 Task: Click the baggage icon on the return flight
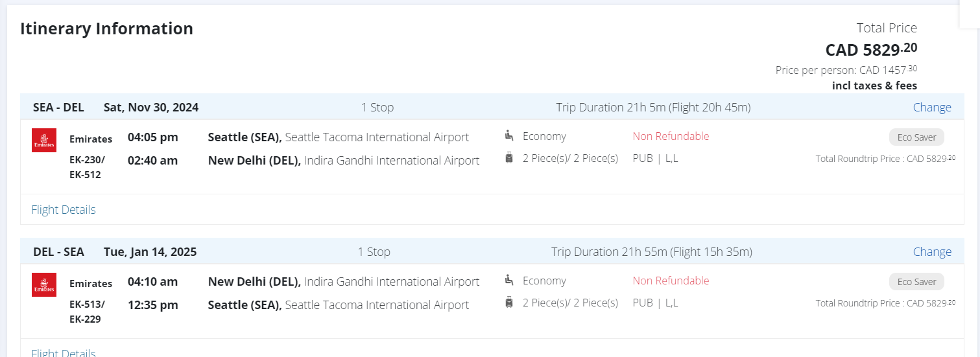click(509, 302)
